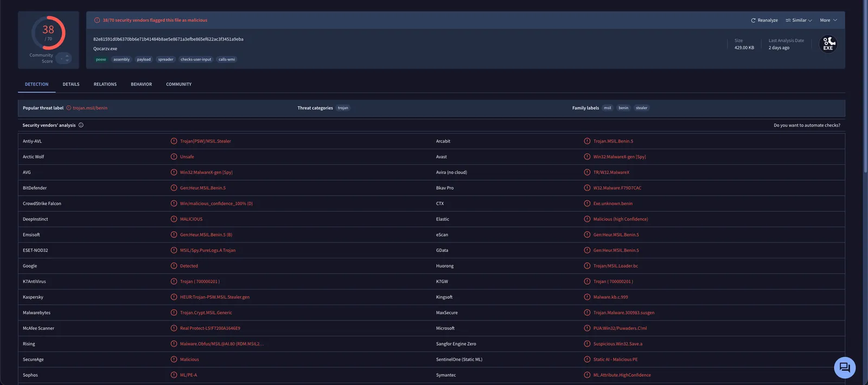This screenshot has height=385, width=868.
Task: Click warning icon in Arcabit row
Action: coord(587,141)
